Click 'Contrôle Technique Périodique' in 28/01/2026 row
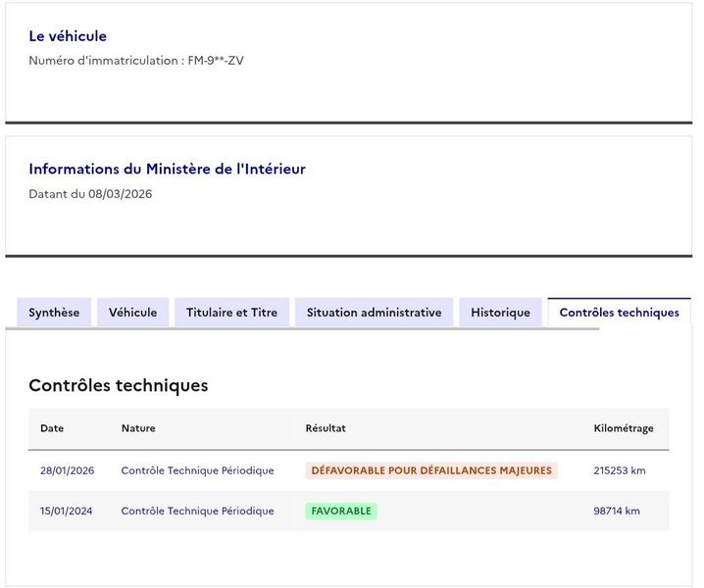The image size is (704, 588). pyautogui.click(x=197, y=470)
